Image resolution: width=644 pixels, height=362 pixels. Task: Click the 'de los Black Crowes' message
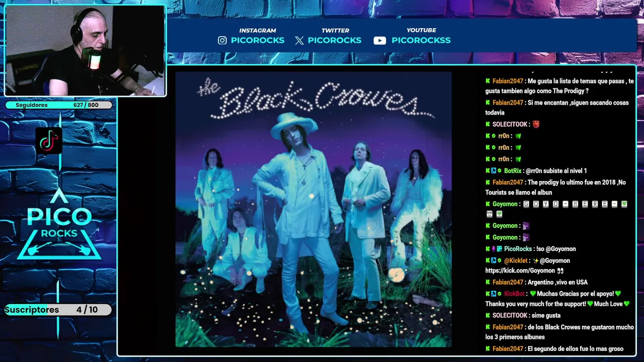click(x=559, y=332)
